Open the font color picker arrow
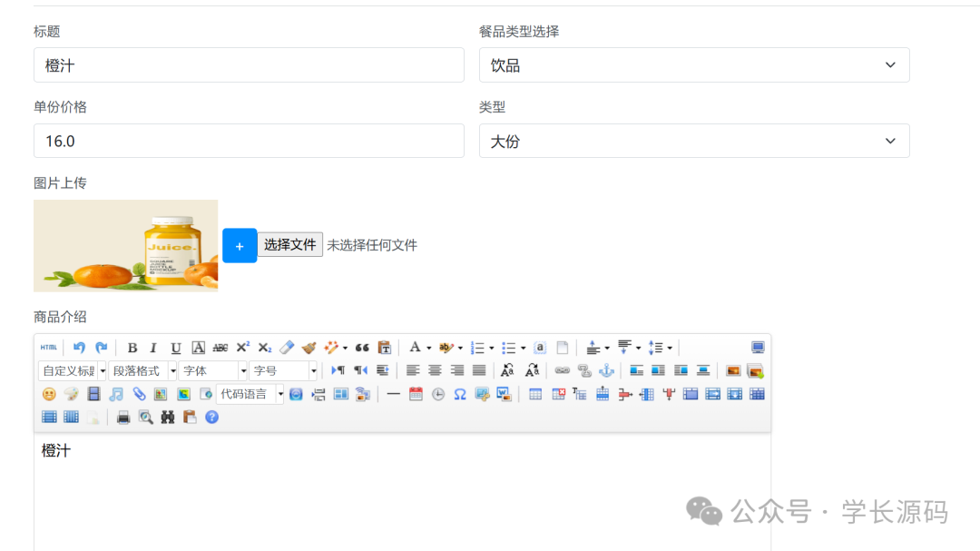Viewport: 980px width, 551px height. tap(428, 348)
